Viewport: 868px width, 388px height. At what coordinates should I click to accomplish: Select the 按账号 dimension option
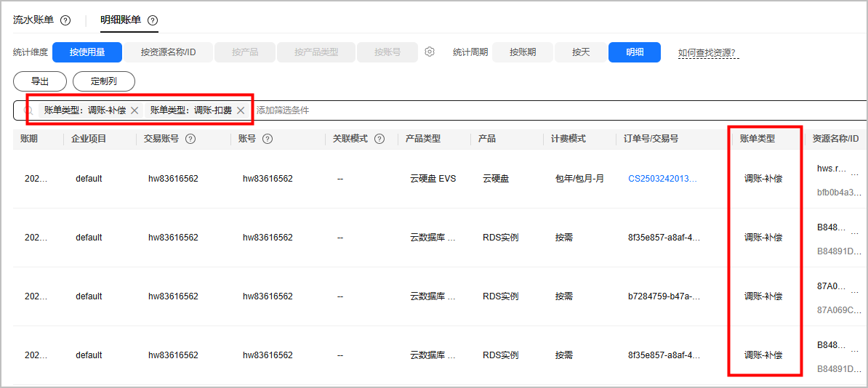[387, 52]
